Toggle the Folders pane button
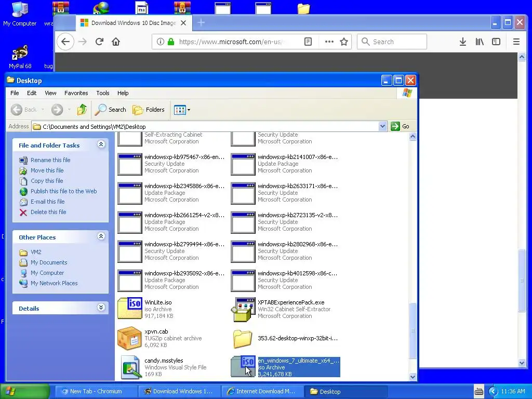 coord(149,110)
